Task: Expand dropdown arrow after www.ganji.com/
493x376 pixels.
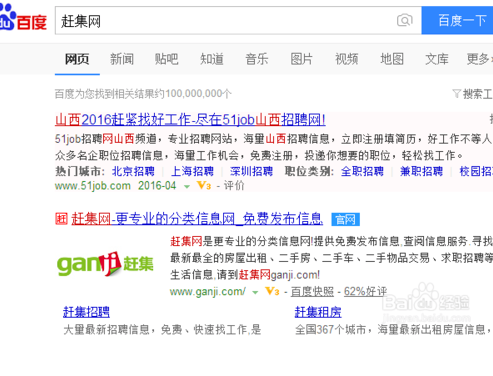Action: (x=255, y=293)
